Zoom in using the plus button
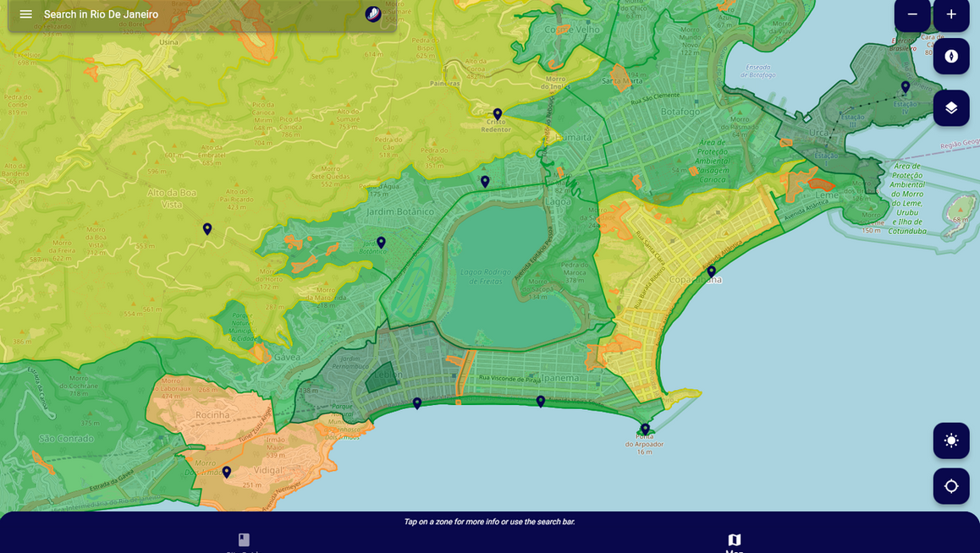The width and height of the screenshot is (980, 553). (x=951, y=14)
